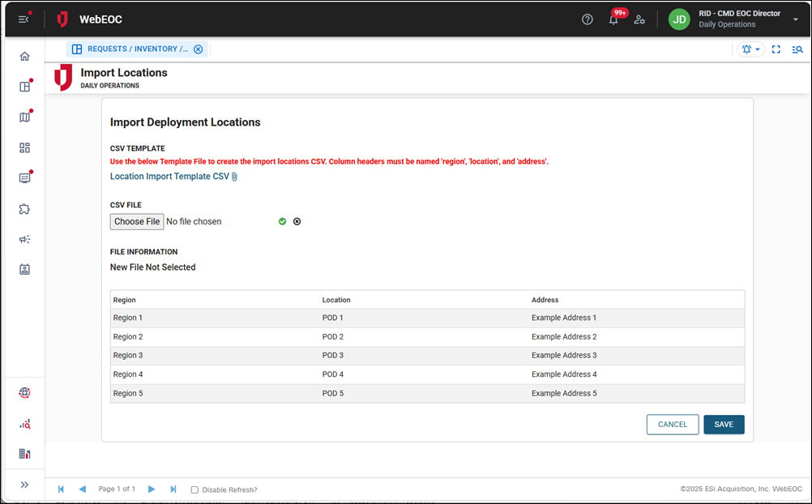The image size is (812, 504).
Task: Open the Help question mark icon
Action: click(587, 19)
